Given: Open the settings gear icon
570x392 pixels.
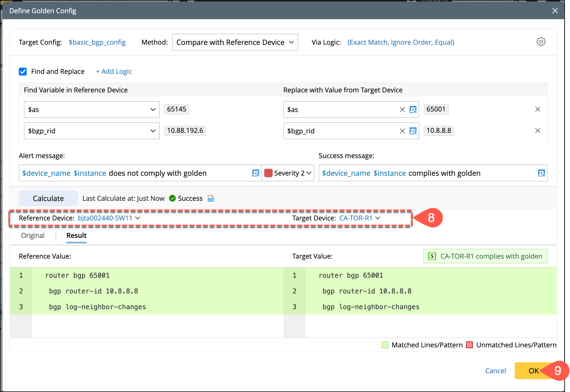Looking at the screenshot, I should point(541,42).
